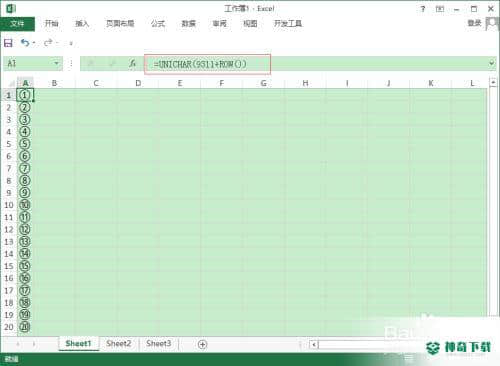Screen dimensions: 500x366
Task: Click cell A9 containing circled ⑨
Action: pyautogui.click(x=25, y=193)
